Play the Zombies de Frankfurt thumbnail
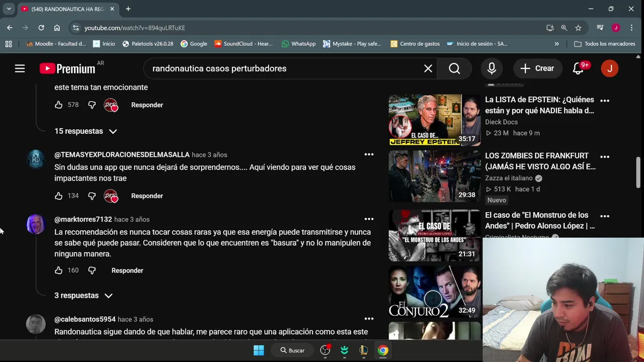This screenshot has width=644, height=362. pos(434,176)
